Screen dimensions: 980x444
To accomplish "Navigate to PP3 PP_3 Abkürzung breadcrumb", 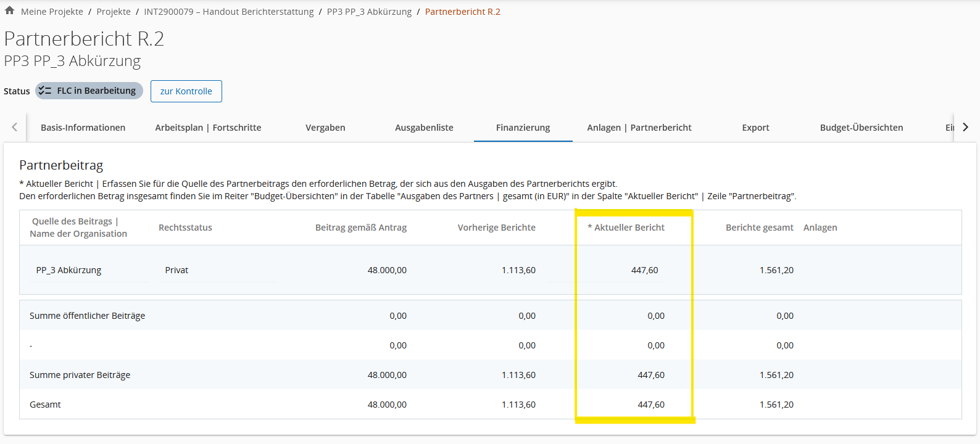I will 369,12.
